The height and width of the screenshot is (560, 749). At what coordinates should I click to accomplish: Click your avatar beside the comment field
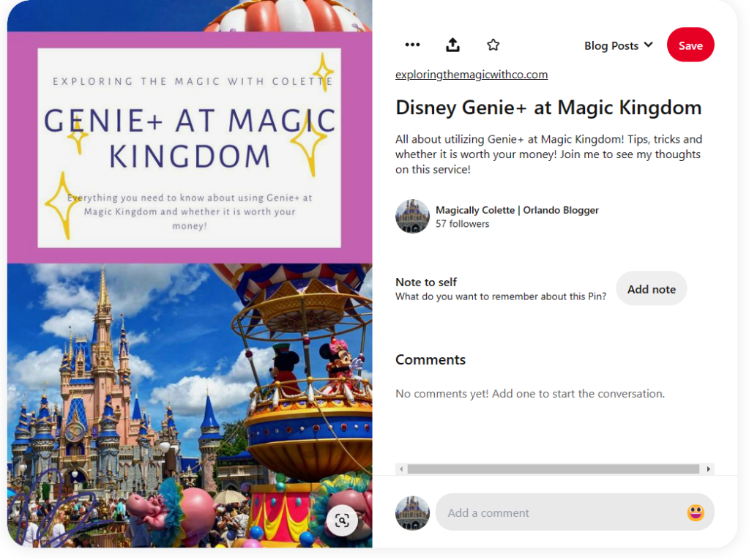[x=412, y=512]
